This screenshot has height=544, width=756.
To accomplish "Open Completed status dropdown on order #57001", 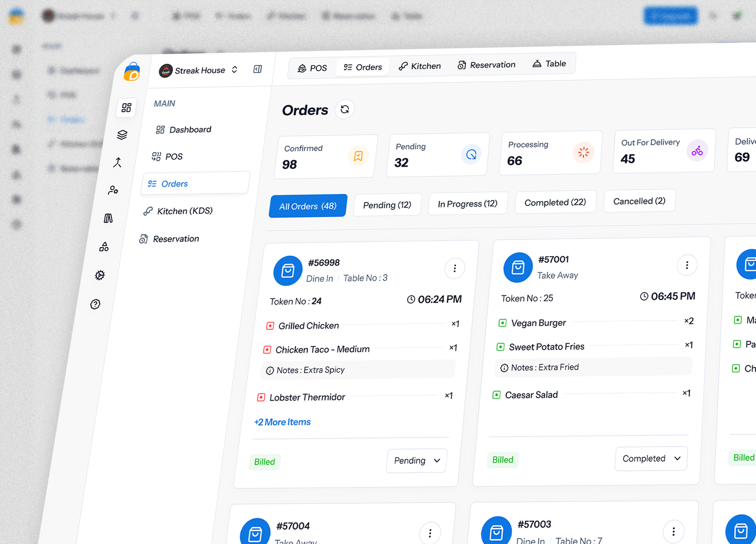I will point(651,458).
